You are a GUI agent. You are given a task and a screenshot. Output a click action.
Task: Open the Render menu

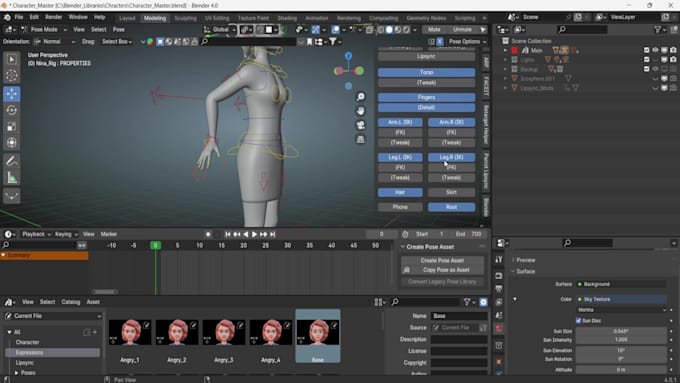(x=54, y=17)
